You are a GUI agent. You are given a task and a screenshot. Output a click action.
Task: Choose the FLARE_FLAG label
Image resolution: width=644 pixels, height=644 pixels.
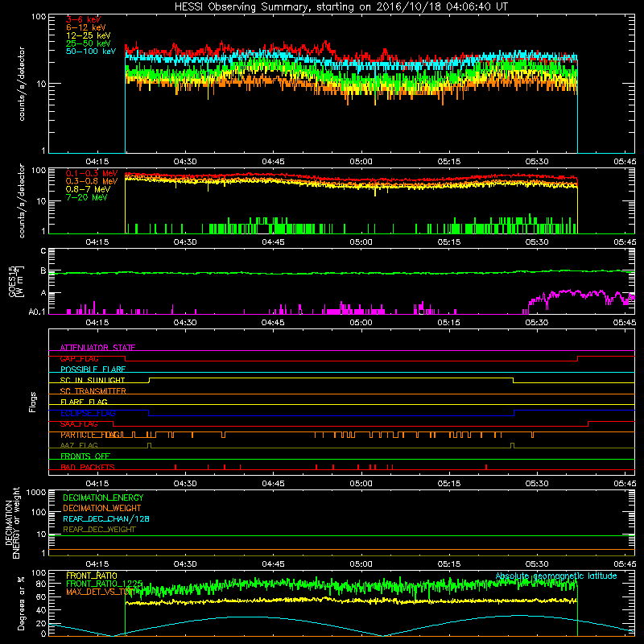[84, 402]
